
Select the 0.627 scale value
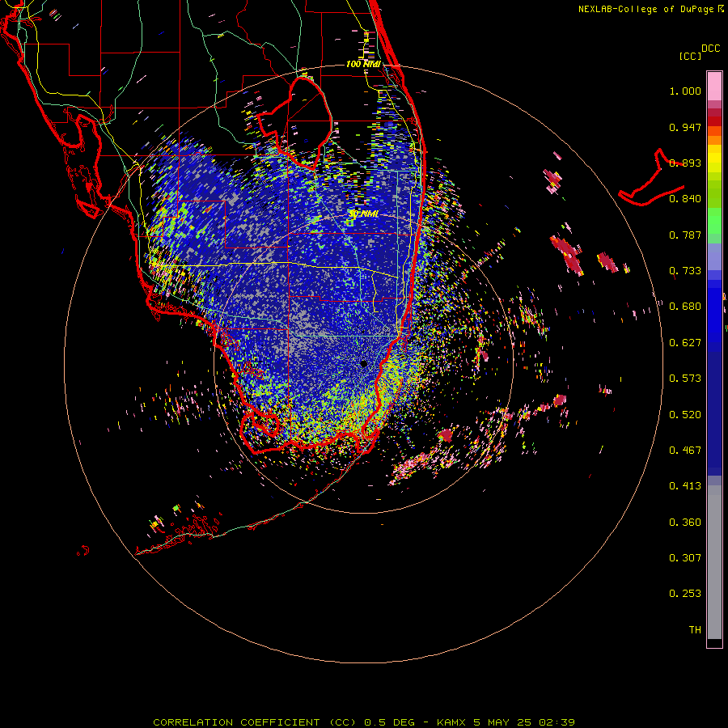click(x=685, y=343)
